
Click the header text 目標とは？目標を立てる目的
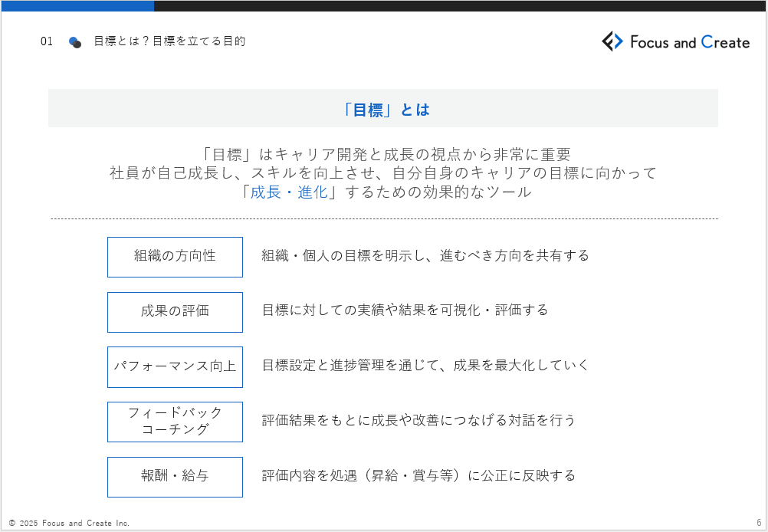(169, 41)
